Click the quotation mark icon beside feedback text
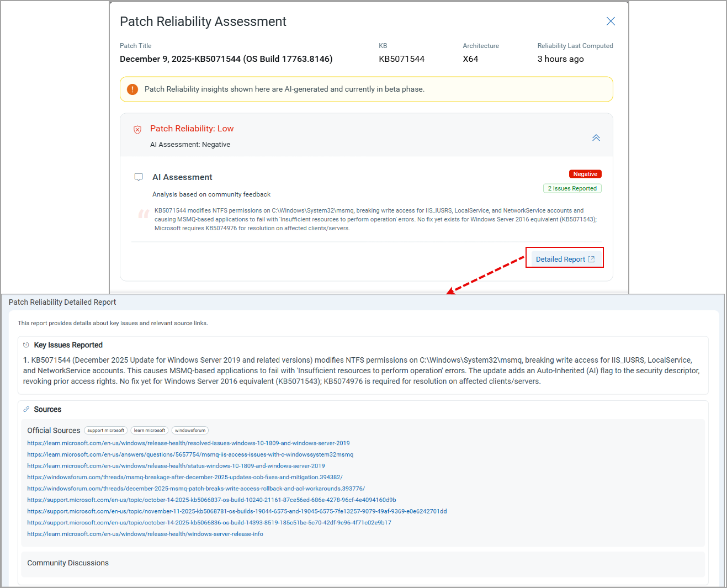Image resolution: width=727 pixels, height=588 pixels. point(144,214)
